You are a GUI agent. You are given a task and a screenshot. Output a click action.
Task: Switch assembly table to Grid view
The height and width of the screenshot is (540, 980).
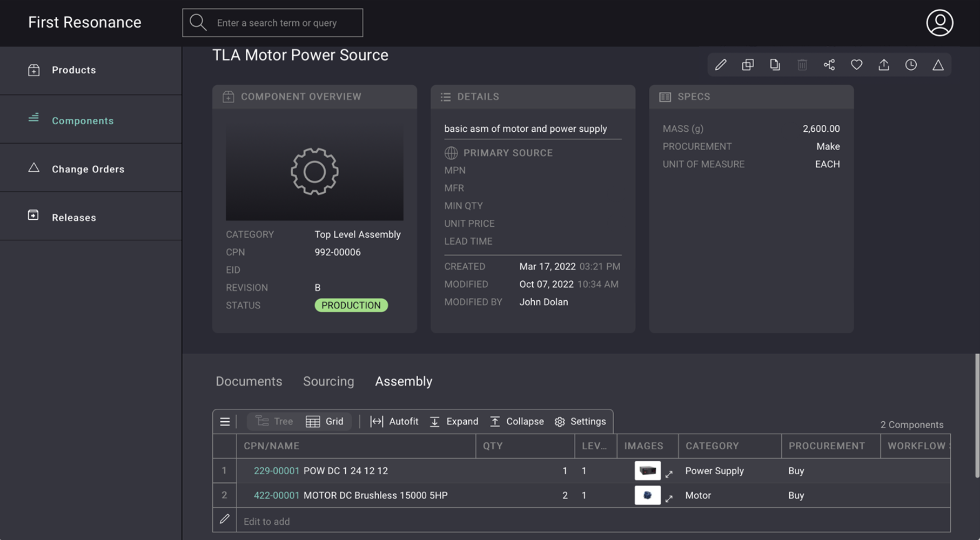click(325, 421)
